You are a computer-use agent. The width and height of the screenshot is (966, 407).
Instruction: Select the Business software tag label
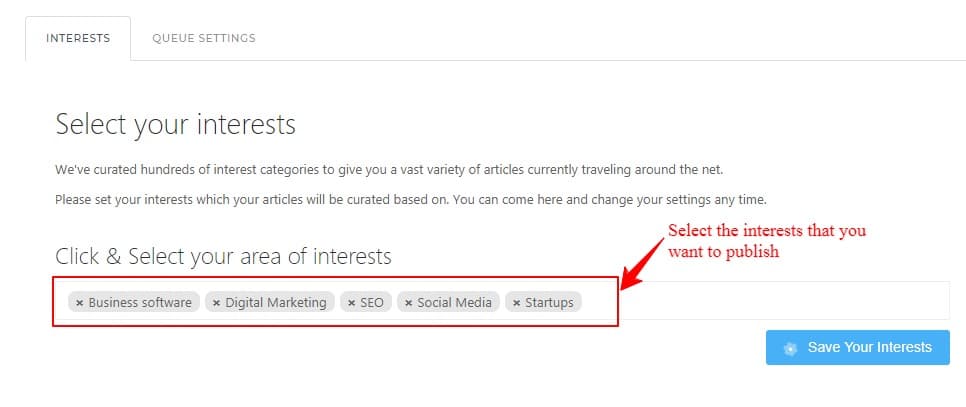(140, 302)
